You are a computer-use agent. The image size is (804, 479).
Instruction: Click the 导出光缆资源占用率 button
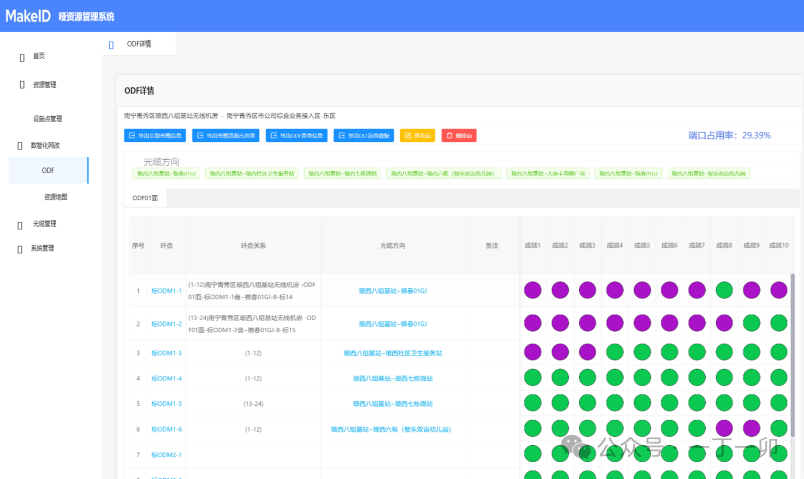point(226,135)
